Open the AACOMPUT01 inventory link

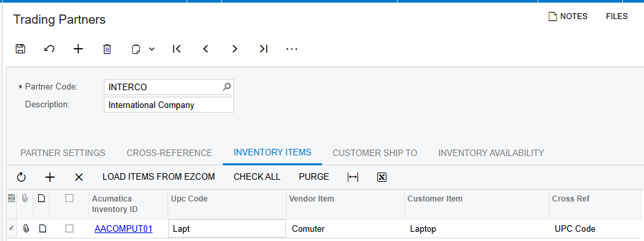(124, 228)
